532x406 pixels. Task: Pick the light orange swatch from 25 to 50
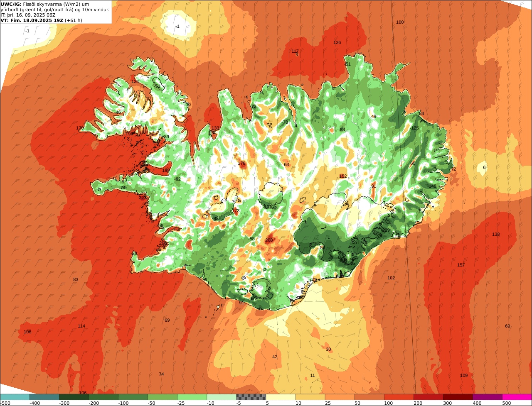[340, 397]
